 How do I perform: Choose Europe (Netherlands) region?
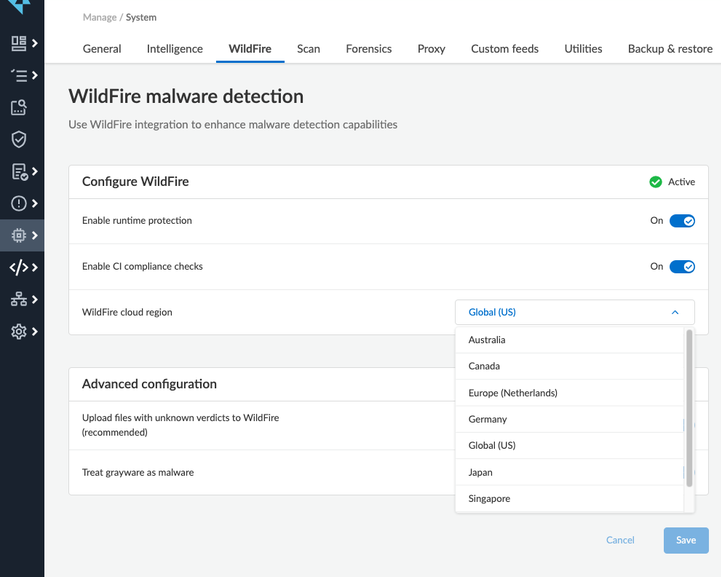569,393
